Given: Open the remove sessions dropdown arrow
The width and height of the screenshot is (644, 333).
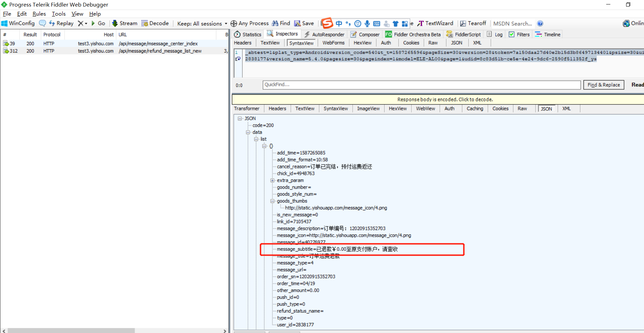Looking at the screenshot, I should [x=86, y=23].
